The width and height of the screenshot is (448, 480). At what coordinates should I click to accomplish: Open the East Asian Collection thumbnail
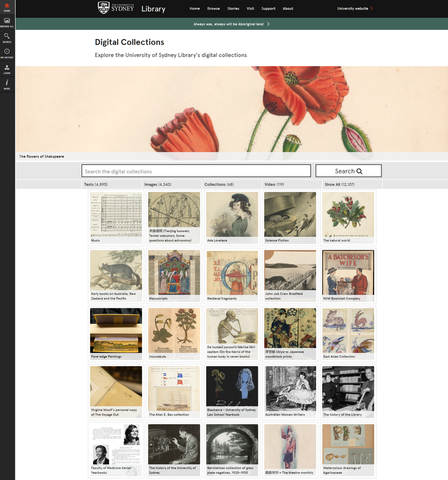coord(348,334)
